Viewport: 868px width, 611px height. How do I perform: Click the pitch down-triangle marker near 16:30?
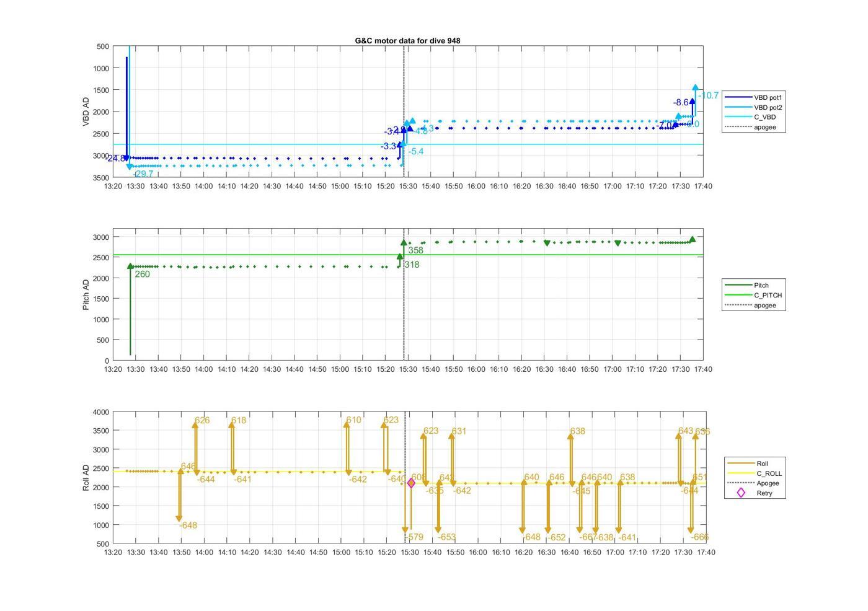click(x=547, y=244)
